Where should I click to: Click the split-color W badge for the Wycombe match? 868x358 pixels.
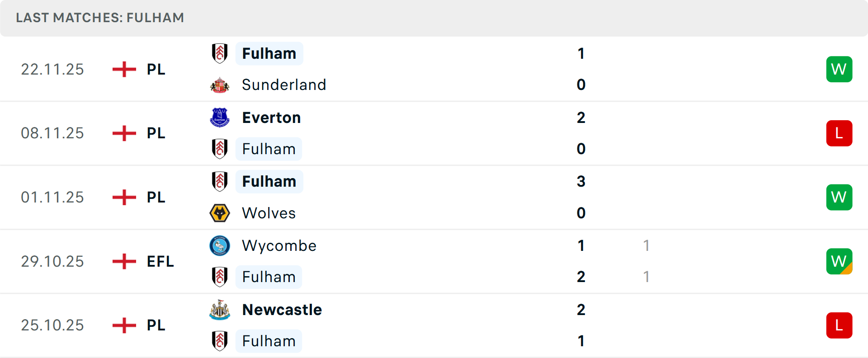tap(839, 261)
